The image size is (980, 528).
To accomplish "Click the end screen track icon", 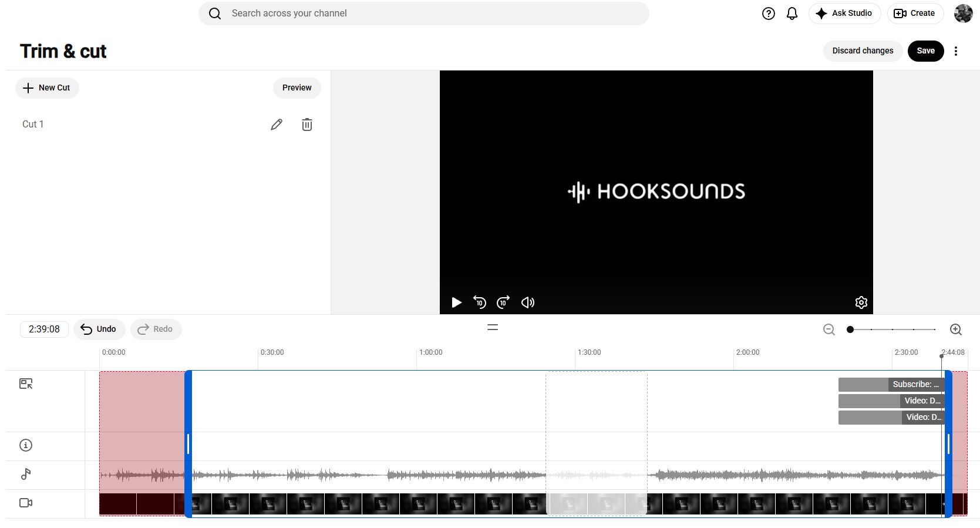I will tap(26, 384).
